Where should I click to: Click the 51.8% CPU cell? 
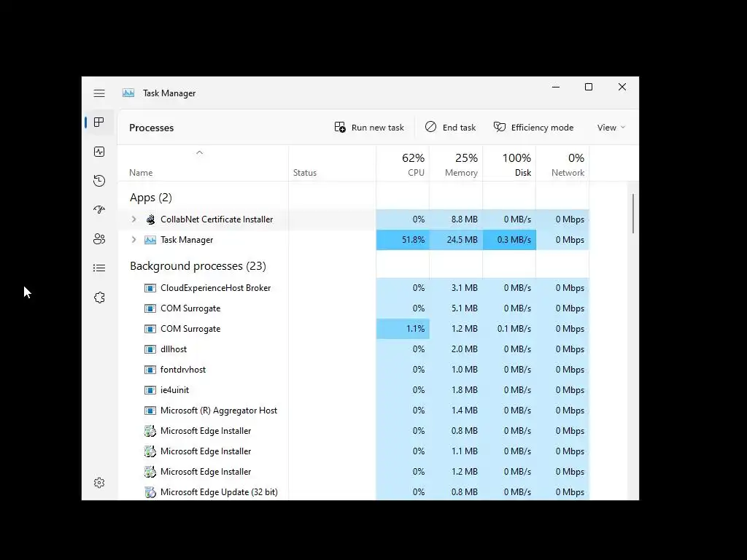pos(403,240)
